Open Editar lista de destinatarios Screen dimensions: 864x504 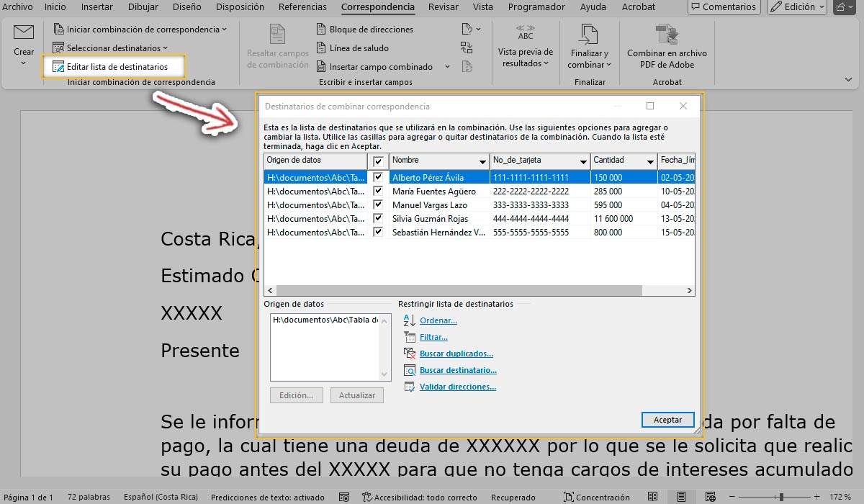(117, 67)
